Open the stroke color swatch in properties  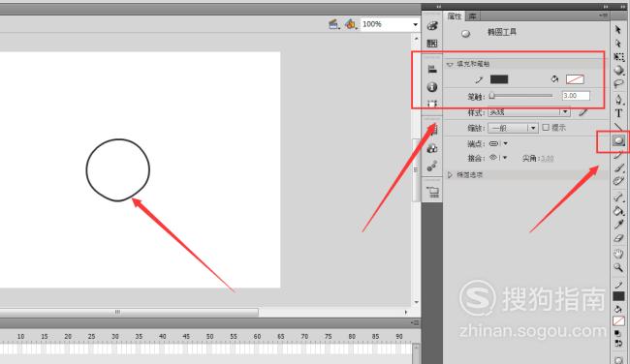pos(499,79)
